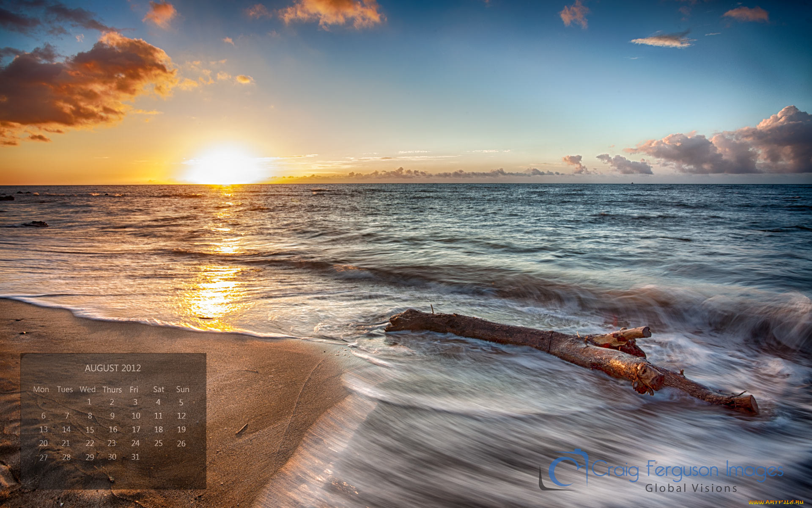Click the 'AUGUST 2012' calendar heading
This screenshot has width=812, height=508.
tap(112, 368)
